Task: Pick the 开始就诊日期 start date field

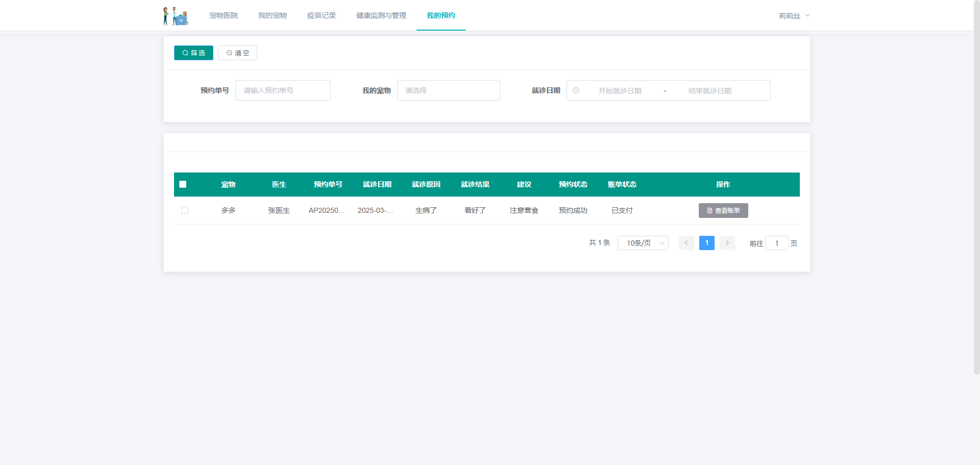Action: click(x=620, y=91)
